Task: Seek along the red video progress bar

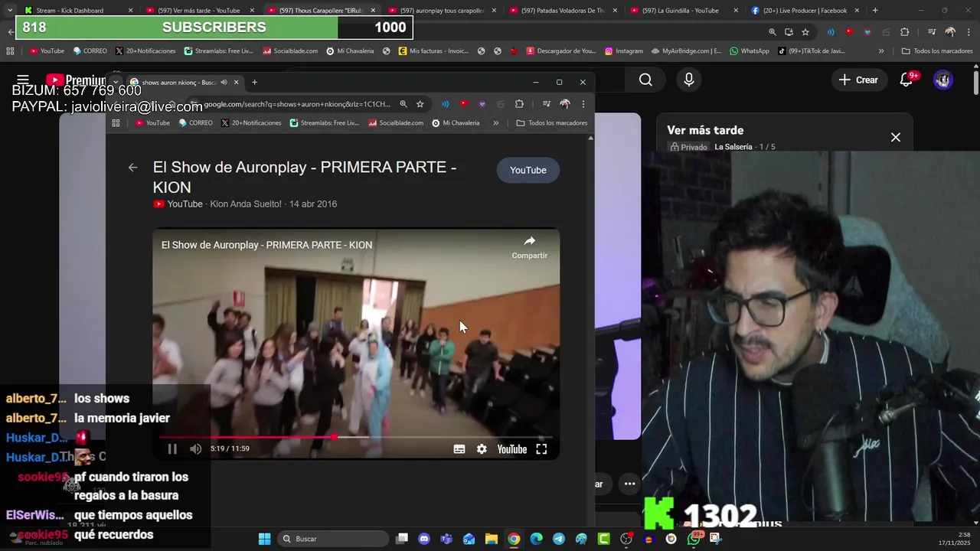Action: coord(355,437)
